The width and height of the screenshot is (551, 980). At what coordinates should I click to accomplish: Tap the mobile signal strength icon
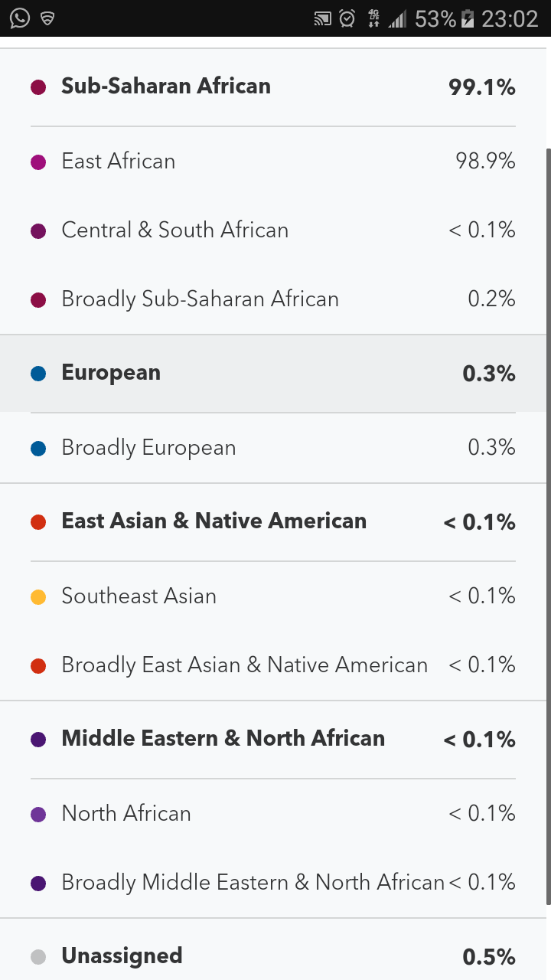coord(396,19)
